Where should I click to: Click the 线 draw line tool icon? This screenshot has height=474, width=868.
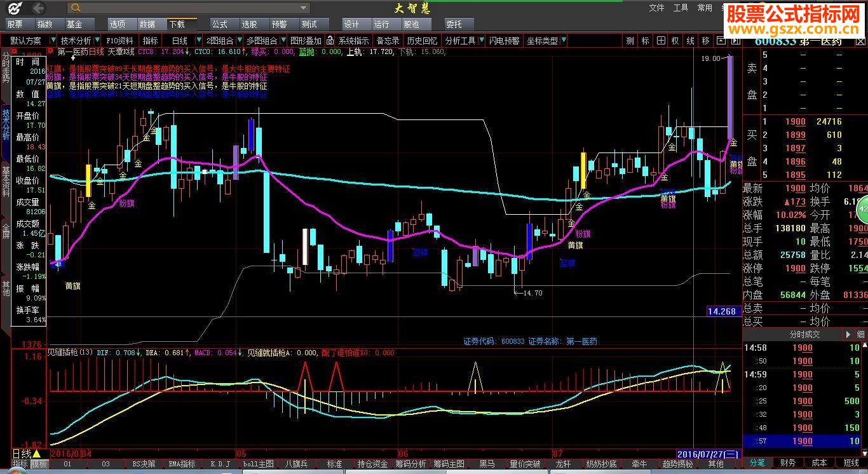(690, 41)
